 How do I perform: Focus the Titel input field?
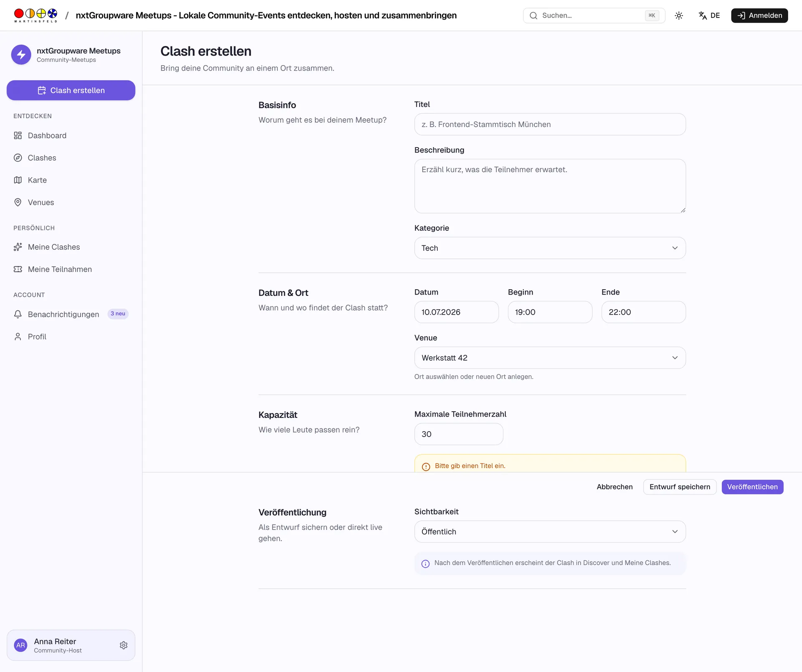click(550, 124)
